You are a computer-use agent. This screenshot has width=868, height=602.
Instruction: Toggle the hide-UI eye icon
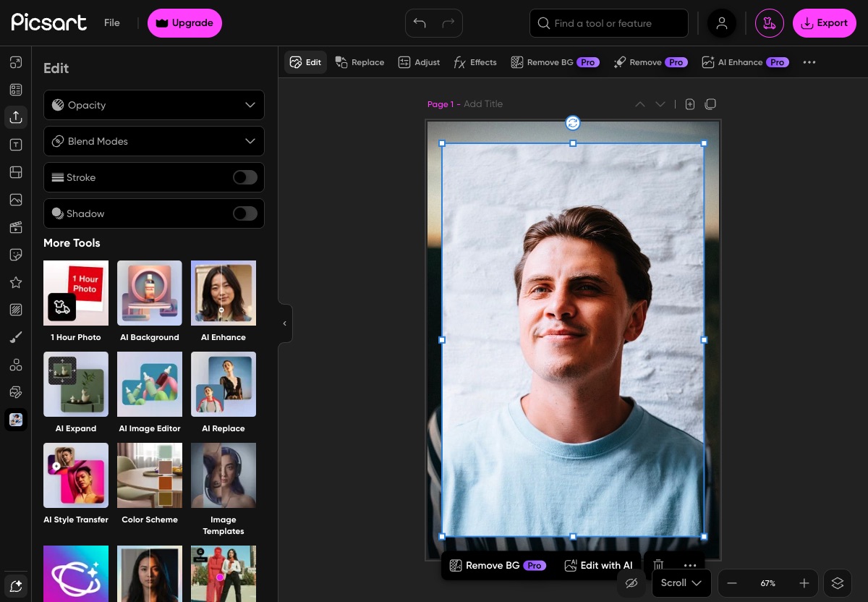[631, 583]
